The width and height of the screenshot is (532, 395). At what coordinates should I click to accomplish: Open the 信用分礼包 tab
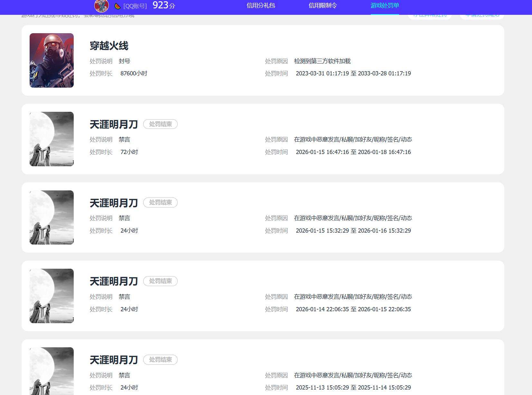(x=261, y=5)
